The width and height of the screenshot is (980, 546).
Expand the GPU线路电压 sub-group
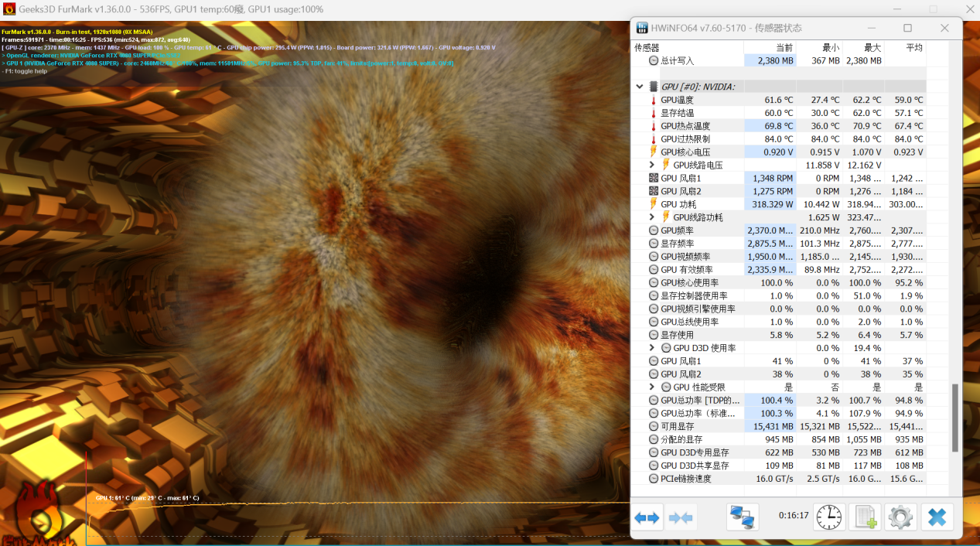click(652, 166)
